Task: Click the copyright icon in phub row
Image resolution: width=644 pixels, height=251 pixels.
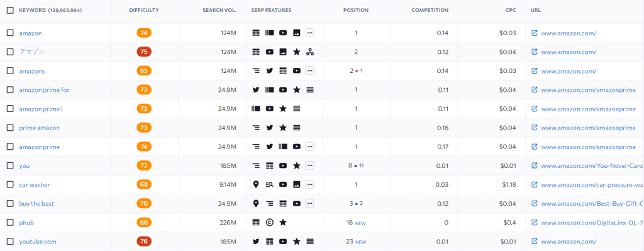Action: coord(269,223)
